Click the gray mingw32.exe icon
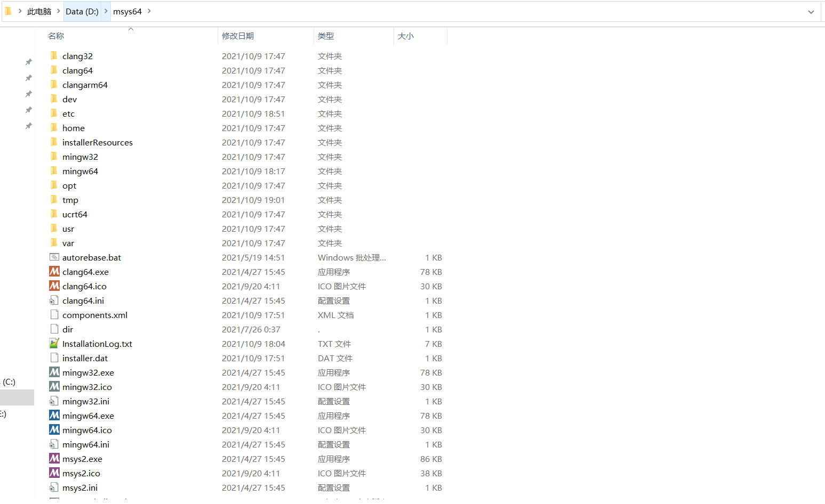This screenshot has height=504, width=825. pyautogui.click(x=54, y=372)
